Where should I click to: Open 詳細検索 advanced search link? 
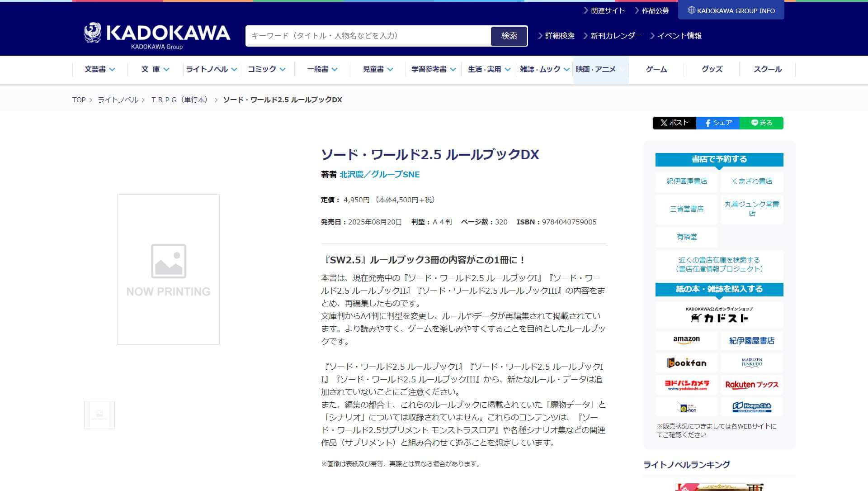pyautogui.click(x=556, y=36)
